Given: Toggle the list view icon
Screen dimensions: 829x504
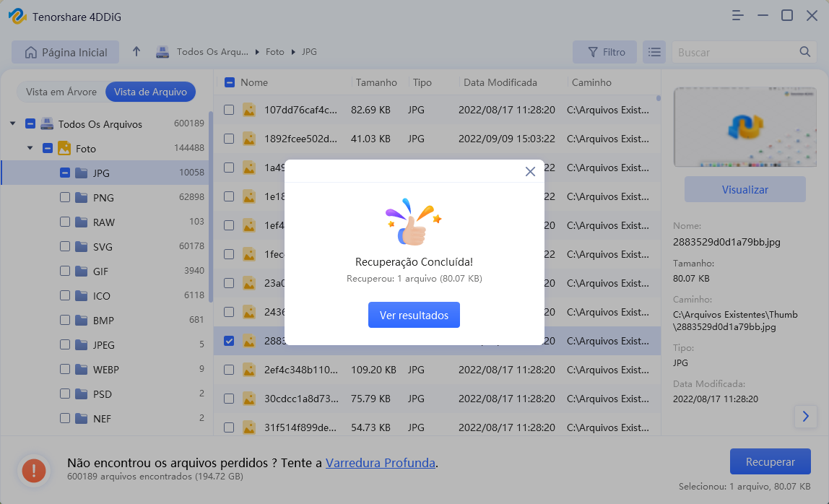Looking at the screenshot, I should click(654, 52).
